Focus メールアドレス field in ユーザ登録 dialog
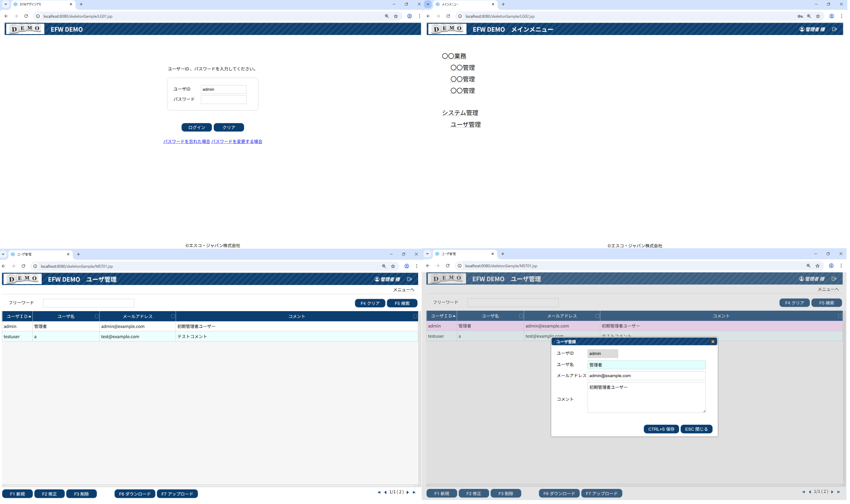Image resolution: width=850 pixels, height=504 pixels. tap(646, 376)
